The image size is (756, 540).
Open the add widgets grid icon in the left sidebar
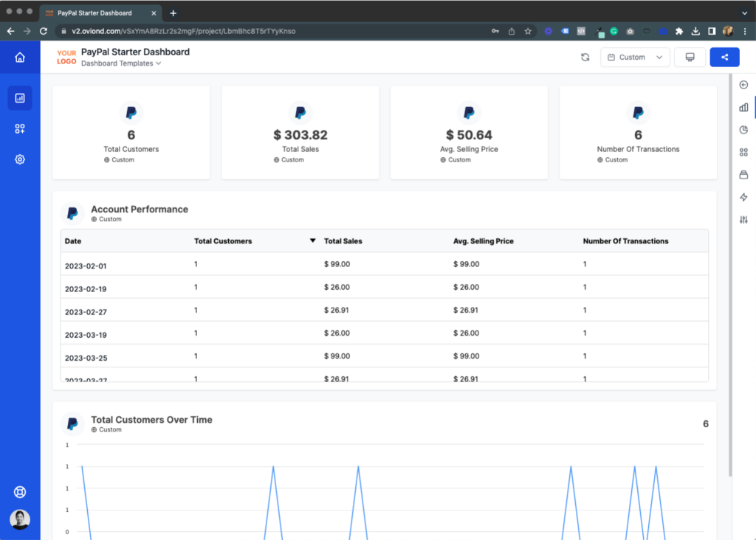[20, 128]
